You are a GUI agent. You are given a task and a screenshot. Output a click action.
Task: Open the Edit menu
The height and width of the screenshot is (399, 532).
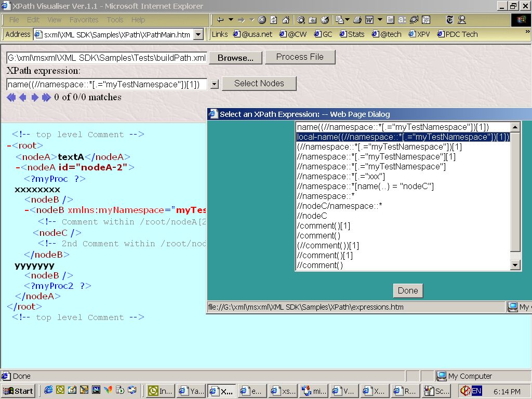[33, 20]
